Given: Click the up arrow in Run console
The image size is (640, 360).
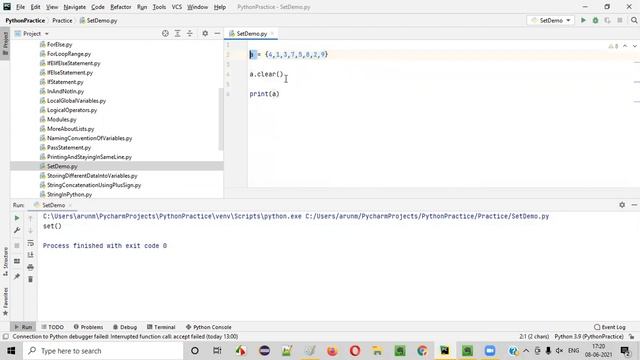Looking at the screenshot, I should (x=31, y=219).
